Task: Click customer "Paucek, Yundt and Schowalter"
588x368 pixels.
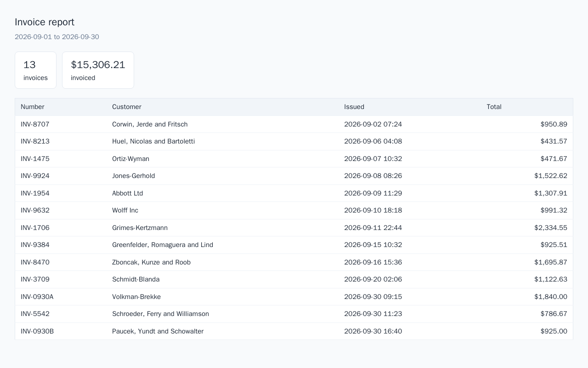Action: [158, 331]
